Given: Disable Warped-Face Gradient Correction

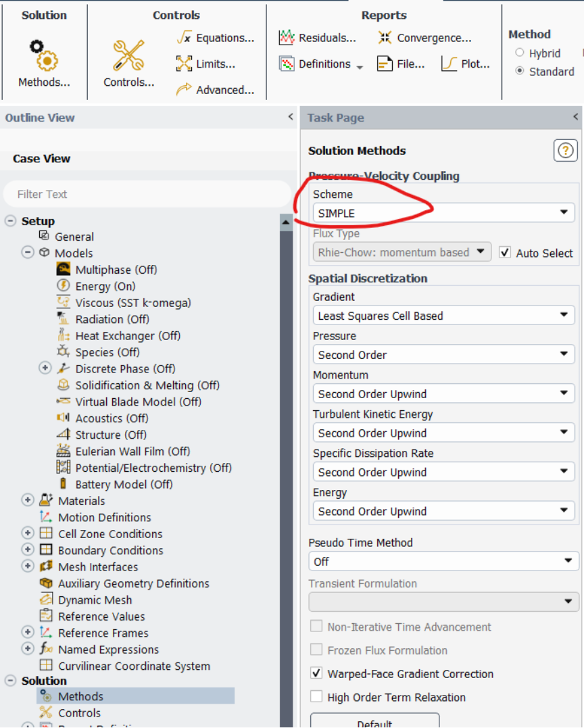Looking at the screenshot, I should pos(316,674).
